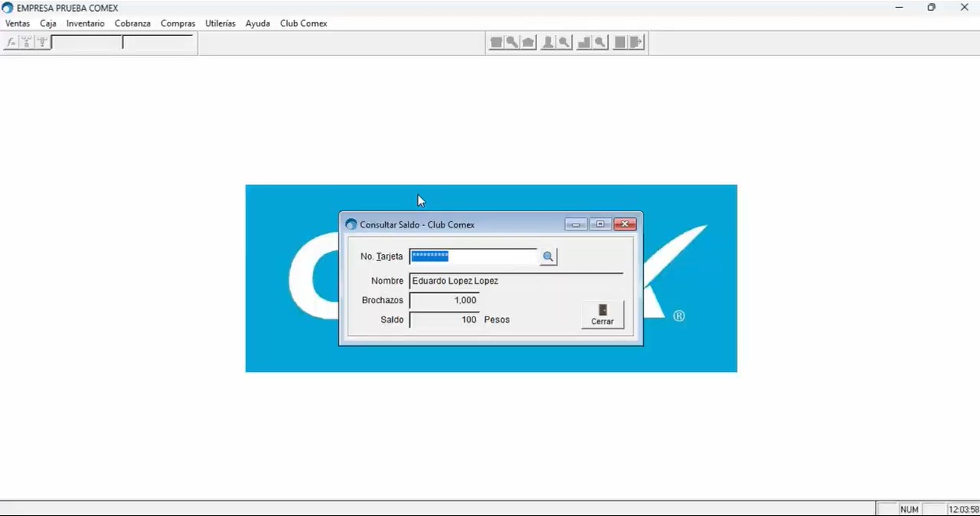The image size is (980, 516).
Task: Click the first empty toolbar text field
Action: pyautogui.click(x=87, y=43)
